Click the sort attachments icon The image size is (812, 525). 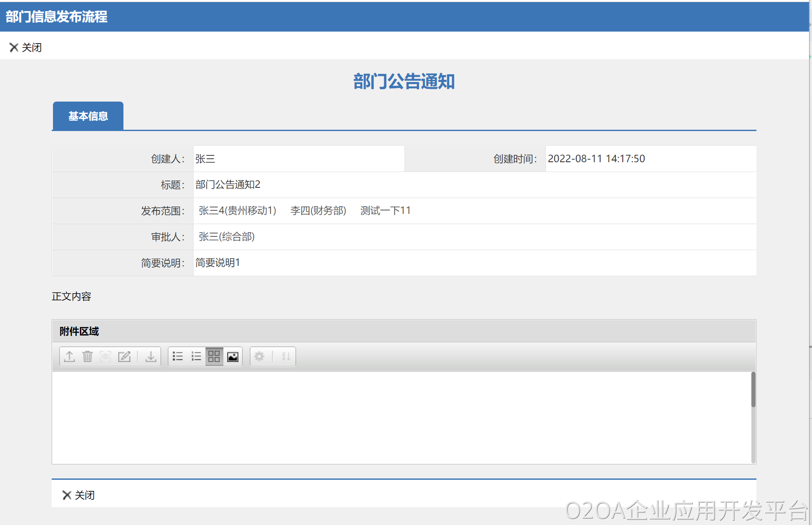(x=286, y=356)
